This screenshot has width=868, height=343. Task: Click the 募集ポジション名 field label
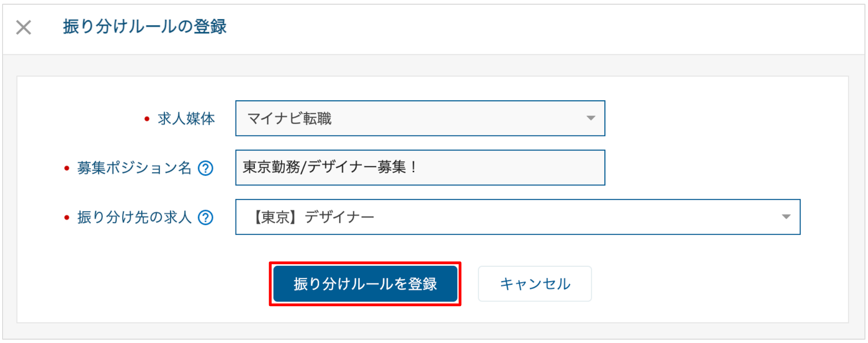click(134, 168)
